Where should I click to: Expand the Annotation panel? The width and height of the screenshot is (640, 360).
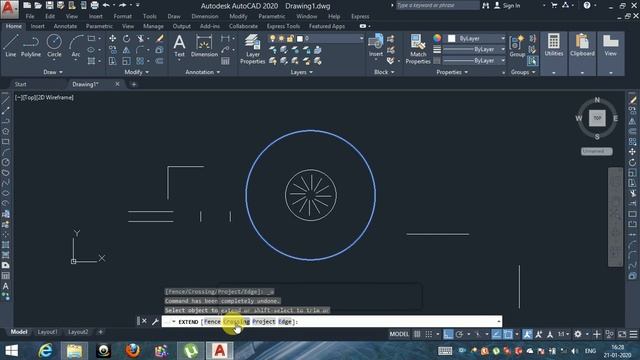pyautogui.click(x=202, y=72)
